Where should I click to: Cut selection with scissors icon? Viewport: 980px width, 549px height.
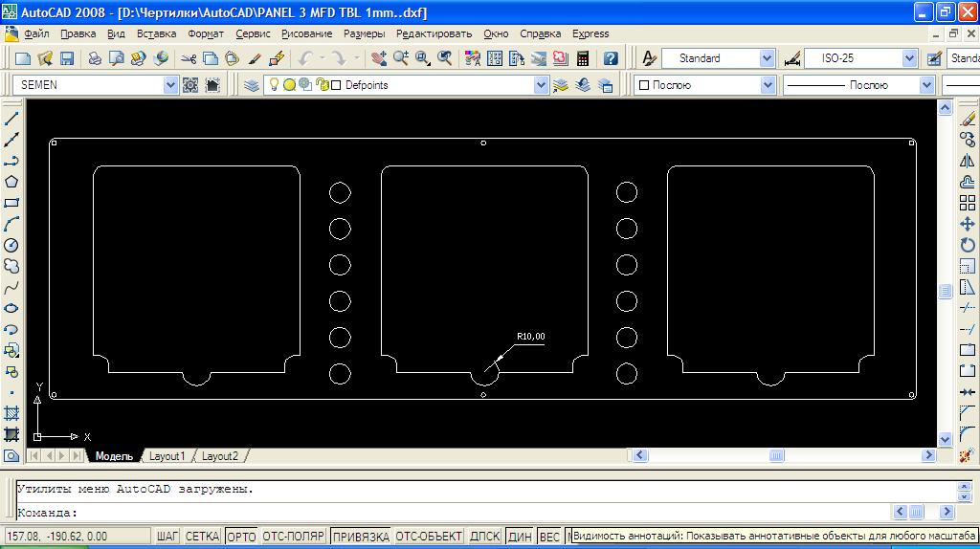[189, 58]
